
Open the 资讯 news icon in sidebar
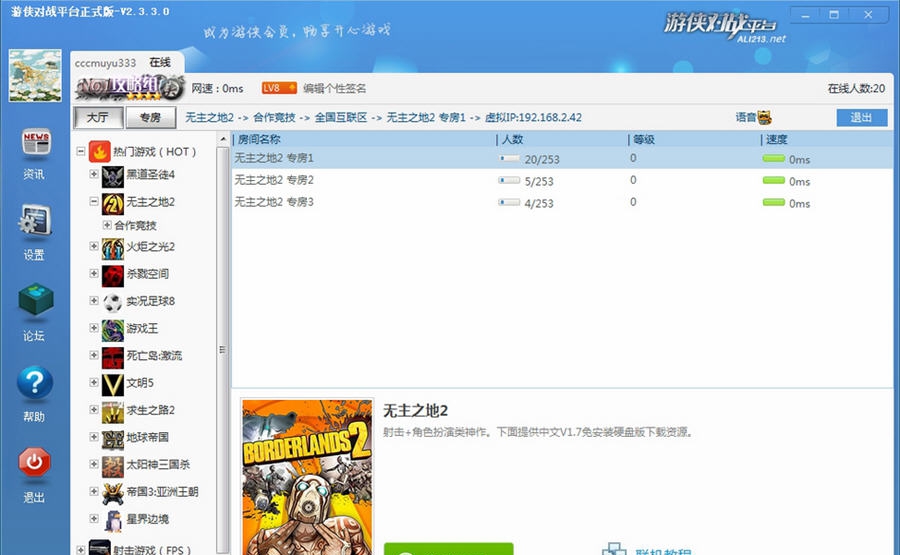coord(36,142)
